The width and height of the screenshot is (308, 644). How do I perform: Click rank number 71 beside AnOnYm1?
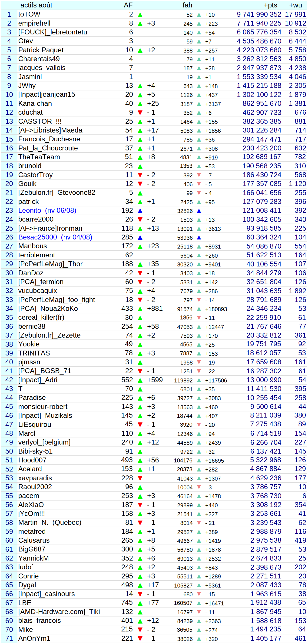(9, 638)
